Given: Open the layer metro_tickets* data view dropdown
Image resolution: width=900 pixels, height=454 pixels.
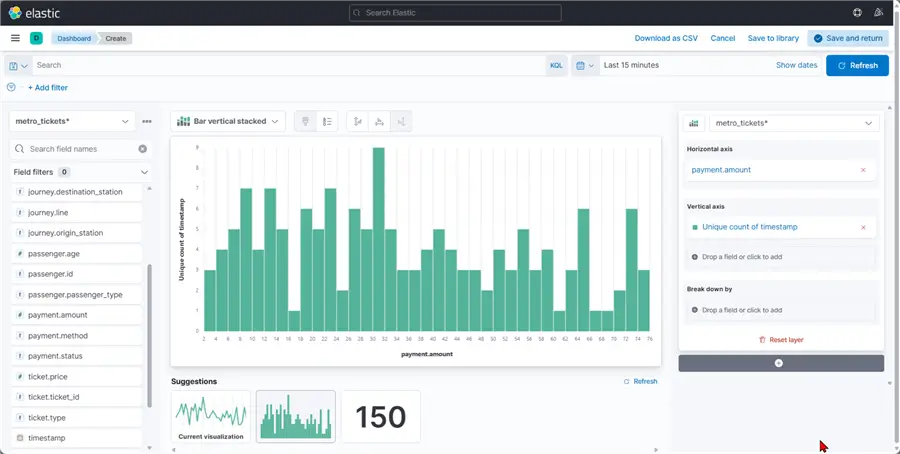Looking at the screenshot, I should [x=794, y=123].
